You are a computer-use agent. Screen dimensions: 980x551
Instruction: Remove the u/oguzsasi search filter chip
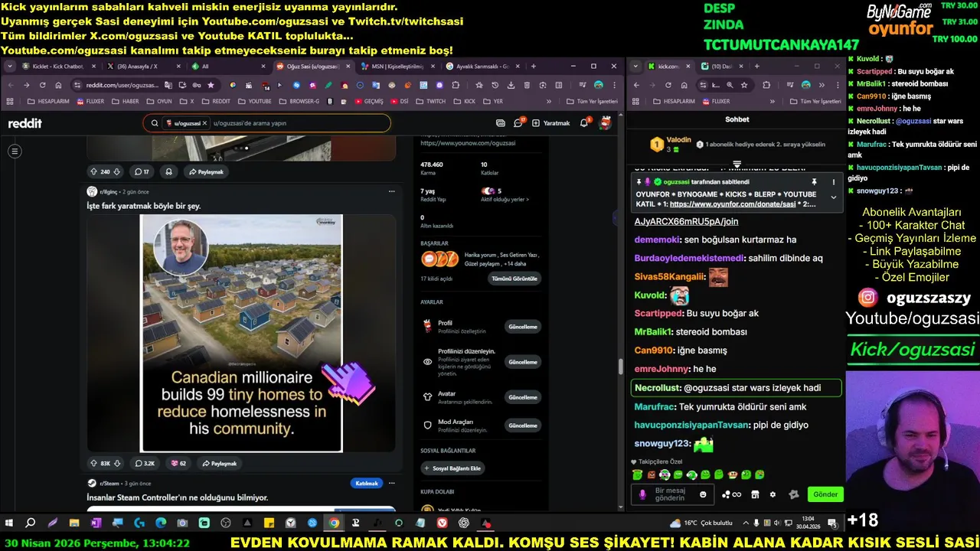click(x=204, y=123)
